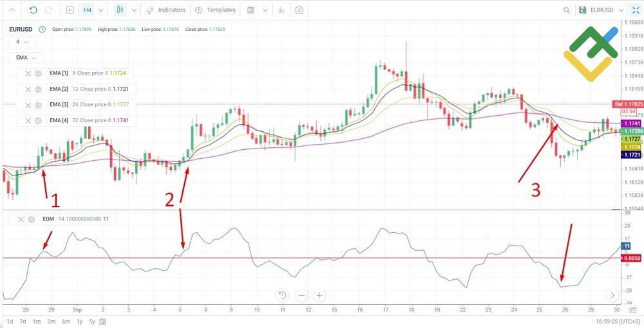Click the clock icon beside EURUSD
644x328 pixels.
[x=43, y=29]
